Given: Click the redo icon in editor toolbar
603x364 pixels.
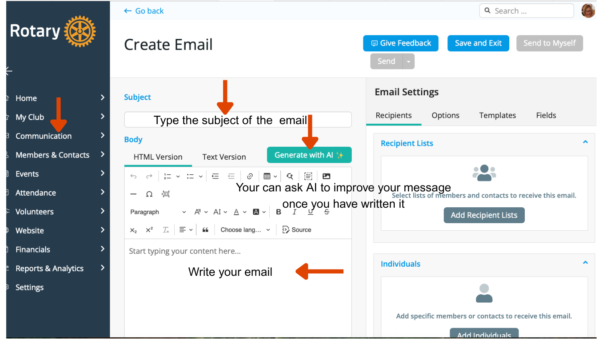Looking at the screenshot, I should pyautogui.click(x=149, y=176).
